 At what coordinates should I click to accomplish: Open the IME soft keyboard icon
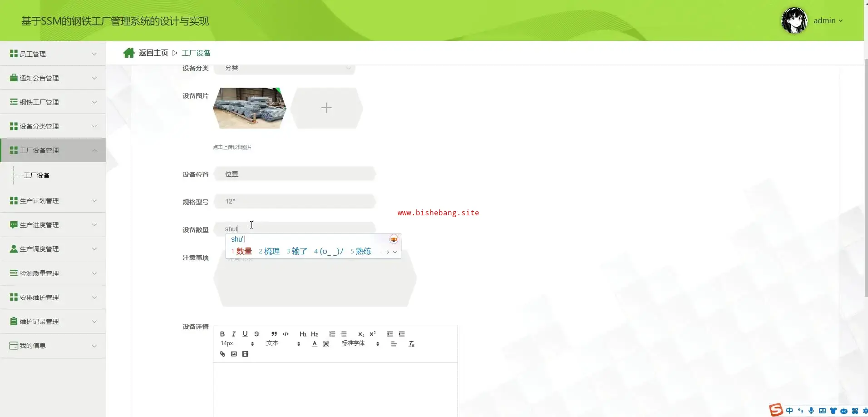tap(822, 411)
